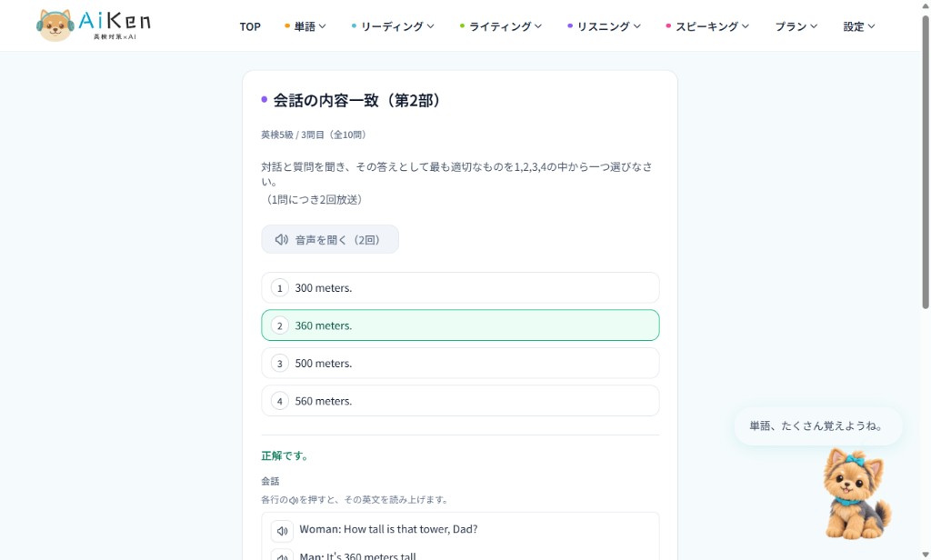The image size is (931, 560).
Task: Play audio for the Man's line
Action: coord(282,555)
